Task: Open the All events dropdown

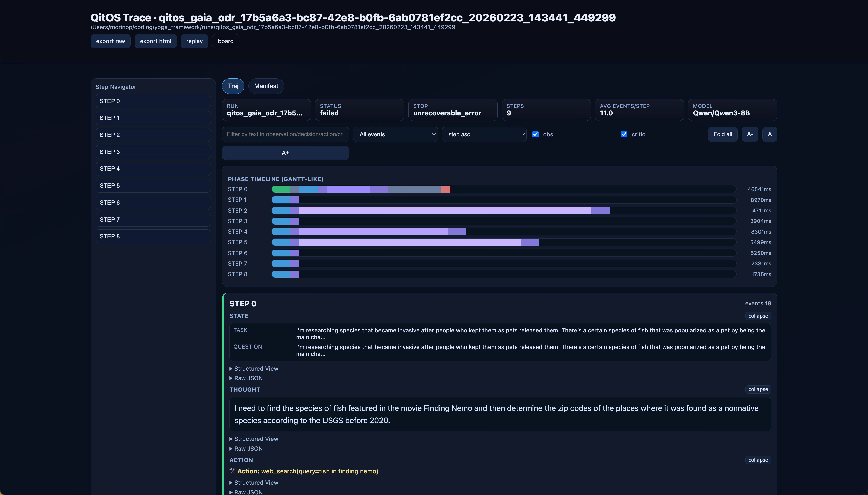Action: click(x=395, y=134)
